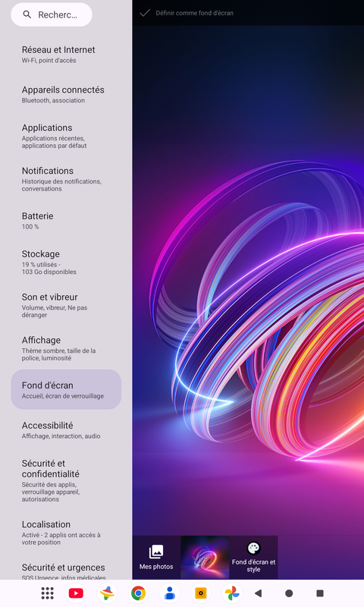Image resolution: width=364 pixels, height=607 pixels.
Task: Launch the multicolor star app from the taskbar
Action: 107,593
